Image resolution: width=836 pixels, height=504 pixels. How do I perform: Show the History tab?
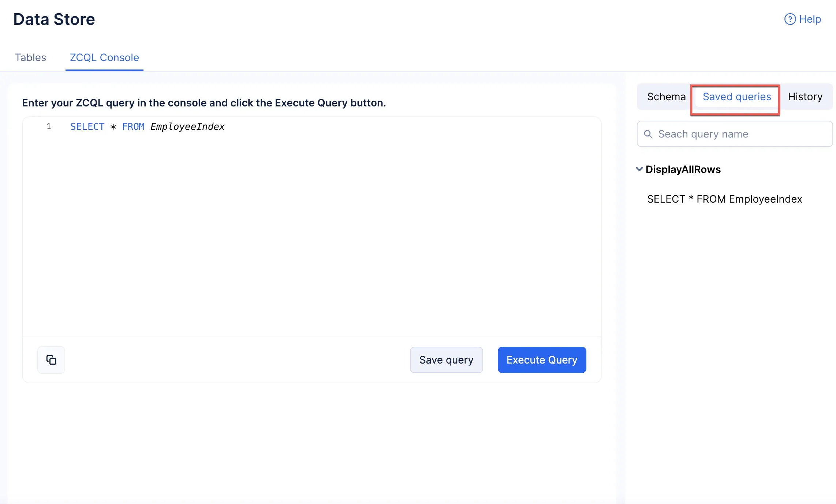[805, 97]
